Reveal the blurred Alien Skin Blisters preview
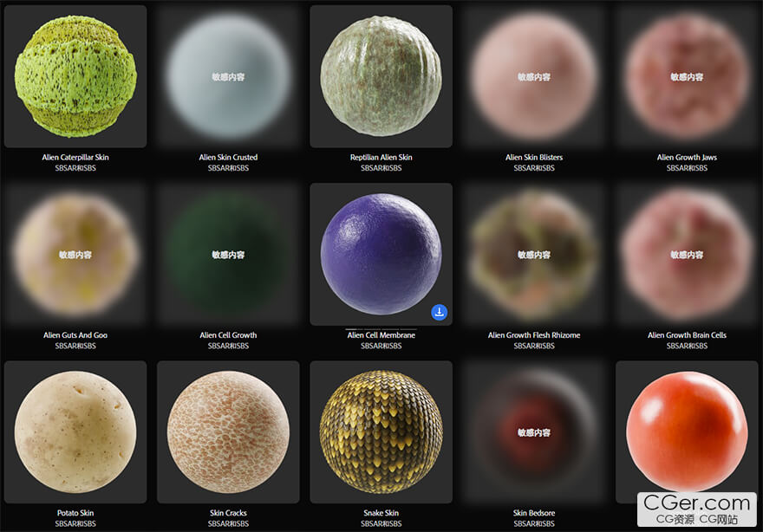This screenshot has width=763, height=532. (x=534, y=76)
